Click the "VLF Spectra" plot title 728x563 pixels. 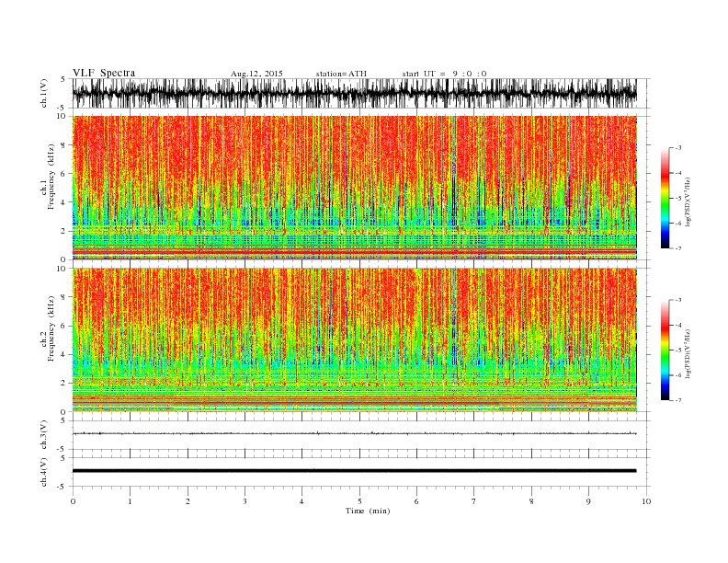[104, 73]
